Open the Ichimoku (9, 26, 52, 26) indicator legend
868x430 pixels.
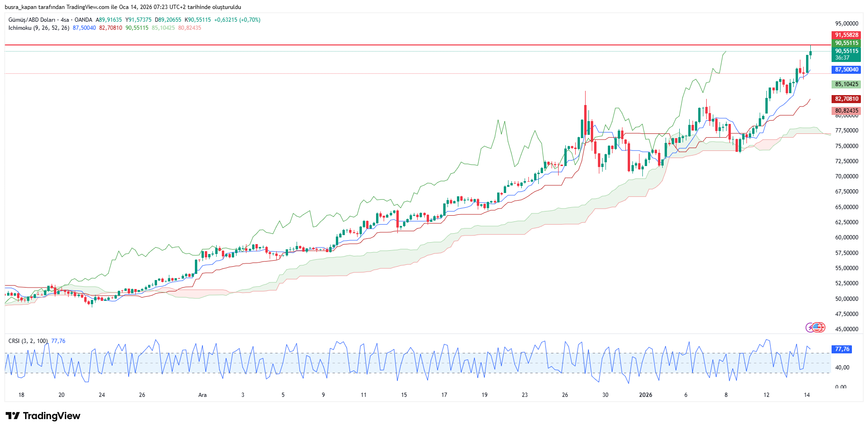[x=39, y=28]
